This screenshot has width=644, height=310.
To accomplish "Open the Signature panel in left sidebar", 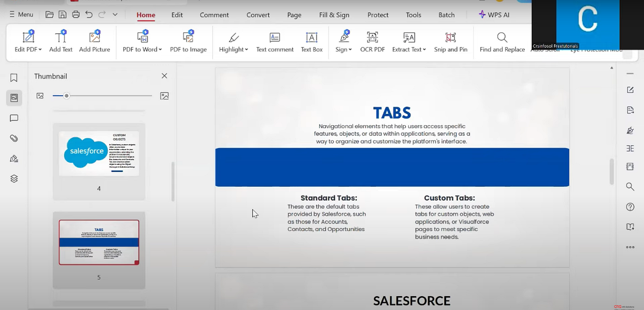I will pos(14,158).
